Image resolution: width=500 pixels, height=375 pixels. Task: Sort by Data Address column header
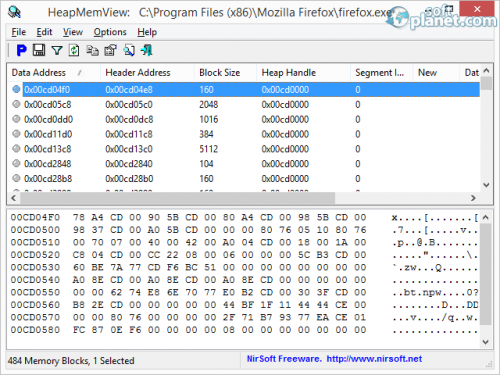(x=54, y=73)
